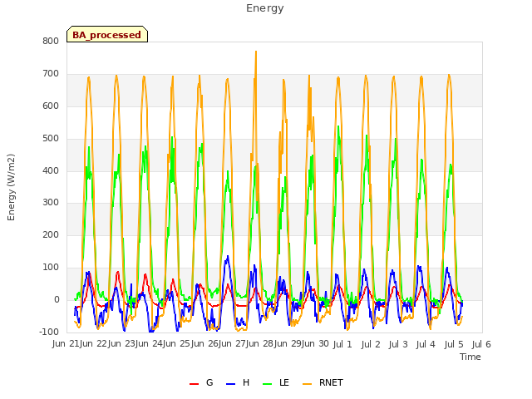Click the 300 y-axis tick label
This screenshot has height=399, width=532.
coord(51,203)
